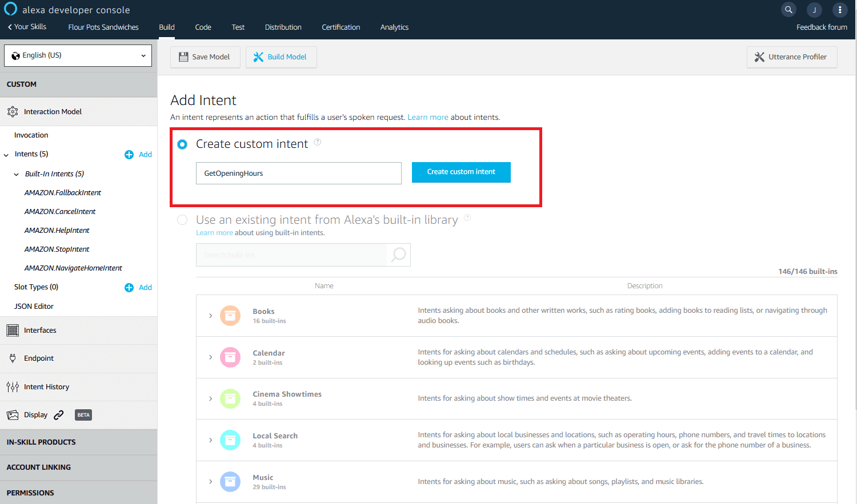Click the Local Search cyan icon
The width and height of the screenshot is (857, 504).
pyautogui.click(x=230, y=440)
